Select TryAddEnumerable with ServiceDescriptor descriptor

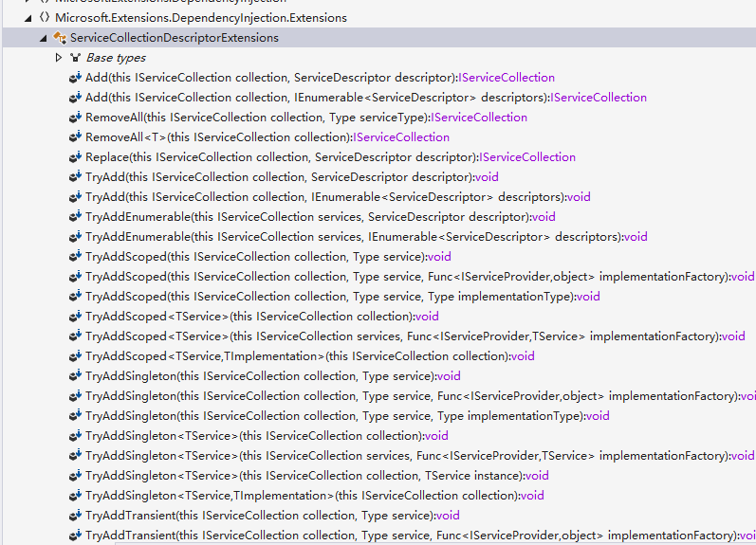[x=321, y=217]
